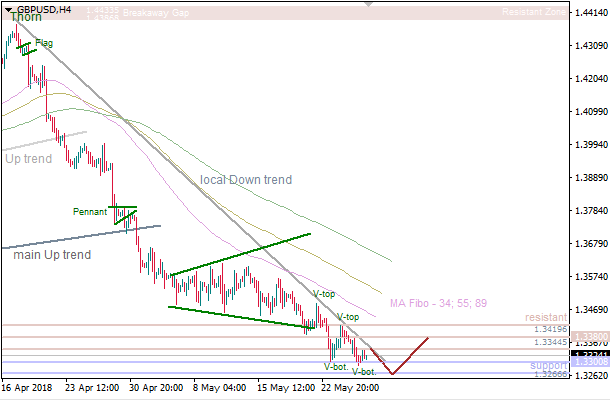Click the '30 Apr 20:00' time axis label
Viewport: 610px width, 400px height.
tap(157, 386)
